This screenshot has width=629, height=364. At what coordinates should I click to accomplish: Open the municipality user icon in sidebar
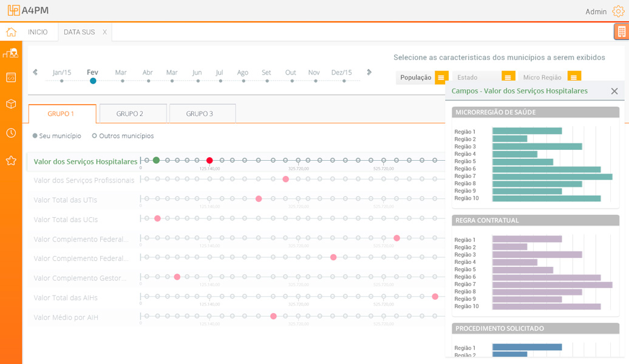pyautogui.click(x=11, y=53)
